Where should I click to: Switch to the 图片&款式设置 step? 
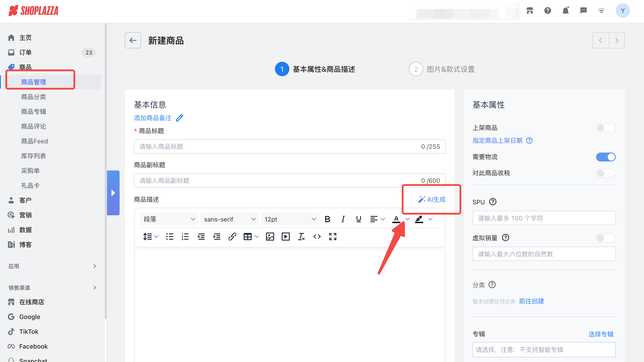(450, 69)
